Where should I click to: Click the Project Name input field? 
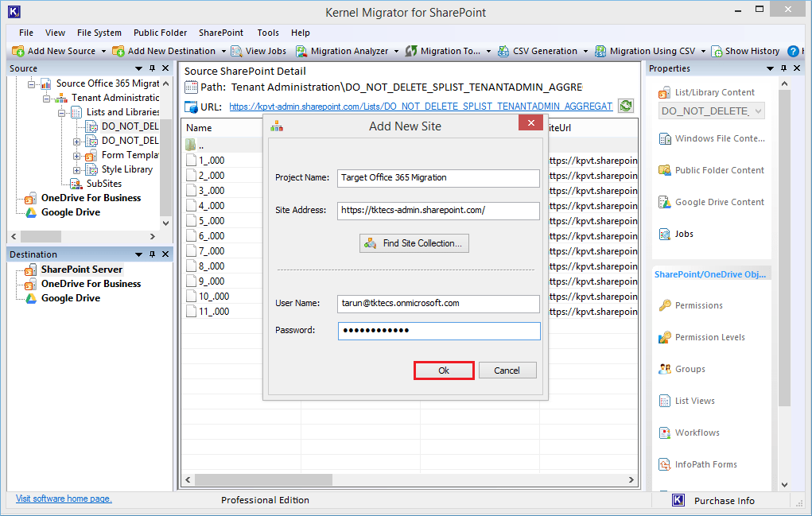[439, 178]
